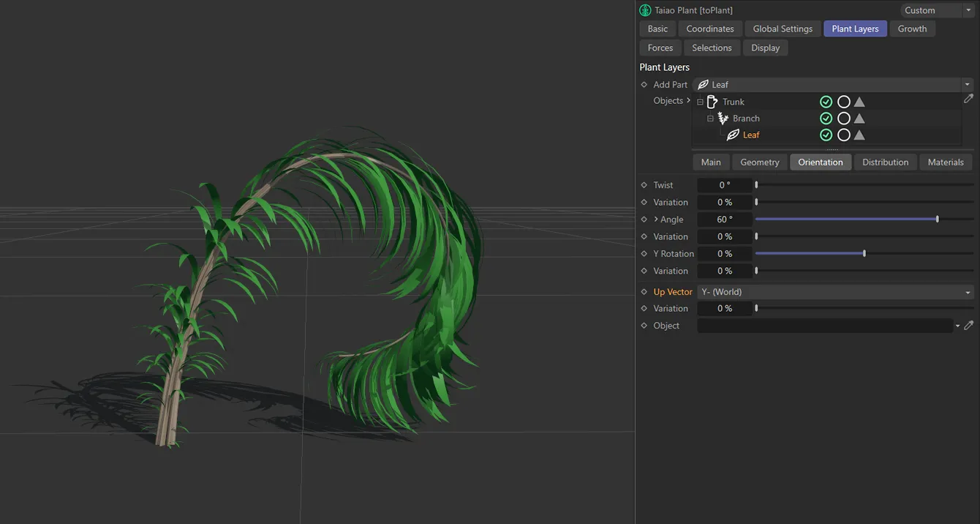Click the Global Settings button
Image resolution: width=980 pixels, height=524 pixels.
point(782,29)
